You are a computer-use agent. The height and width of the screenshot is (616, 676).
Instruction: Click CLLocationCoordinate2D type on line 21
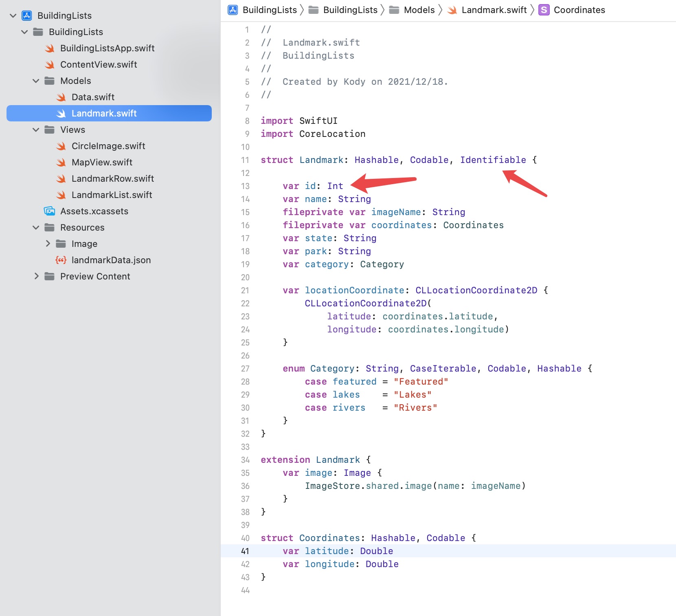click(x=476, y=290)
